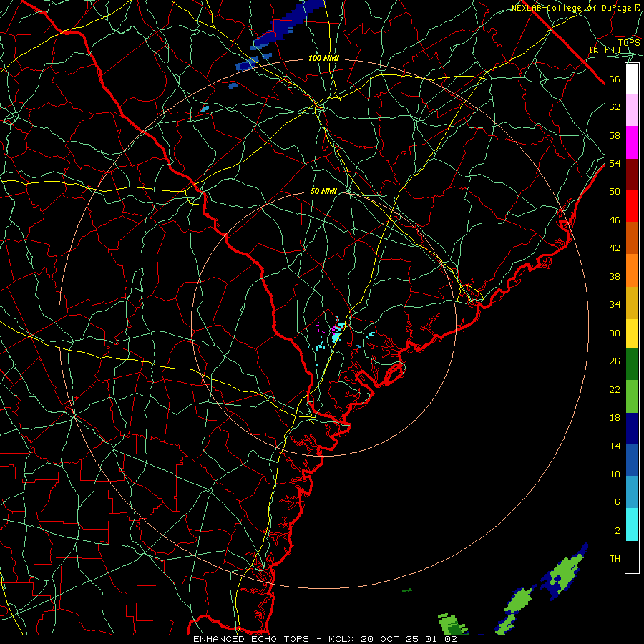Viewport: 644px width, 644px height.
Task: Click the legend value "66"
Action: [x=615, y=79]
